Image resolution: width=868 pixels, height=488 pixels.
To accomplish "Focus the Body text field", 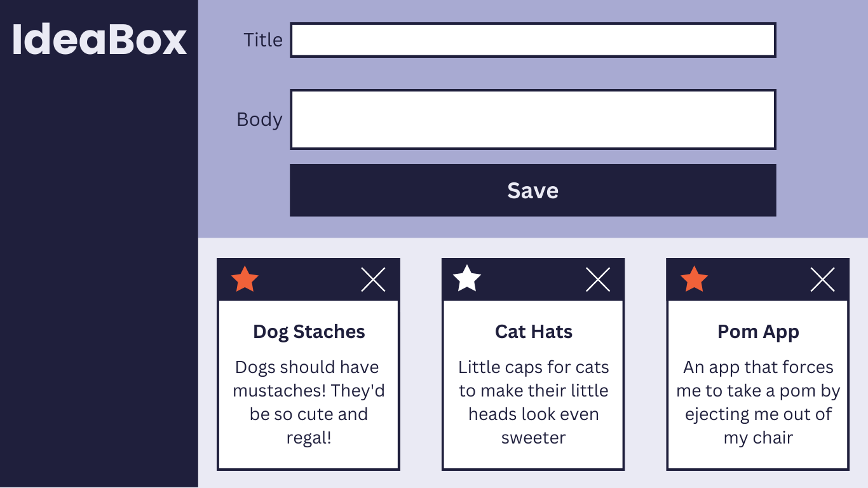I will [532, 119].
